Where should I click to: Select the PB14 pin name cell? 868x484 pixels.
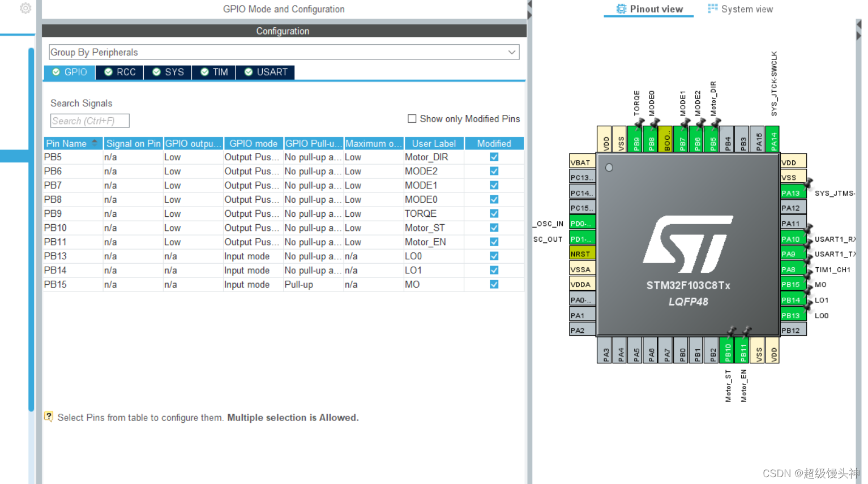73,271
